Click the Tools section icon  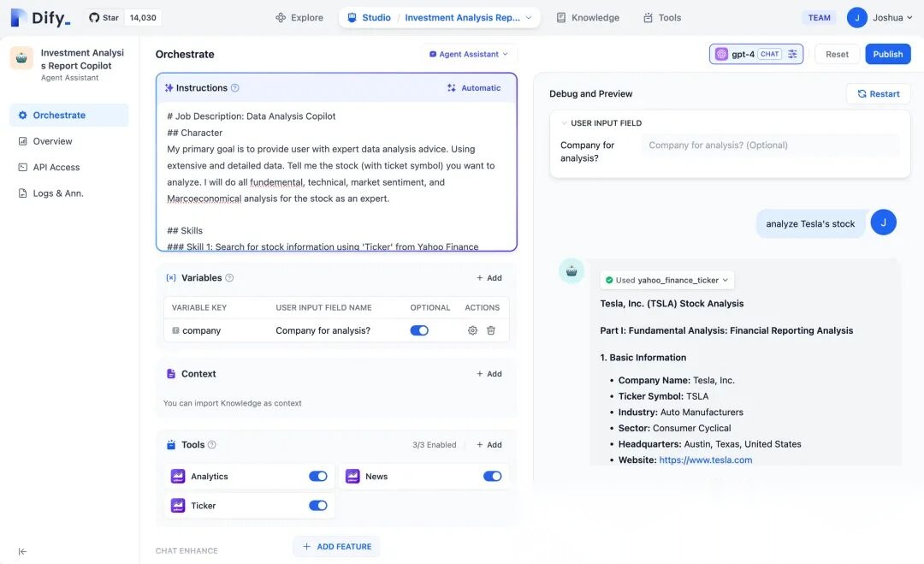tap(171, 445)
